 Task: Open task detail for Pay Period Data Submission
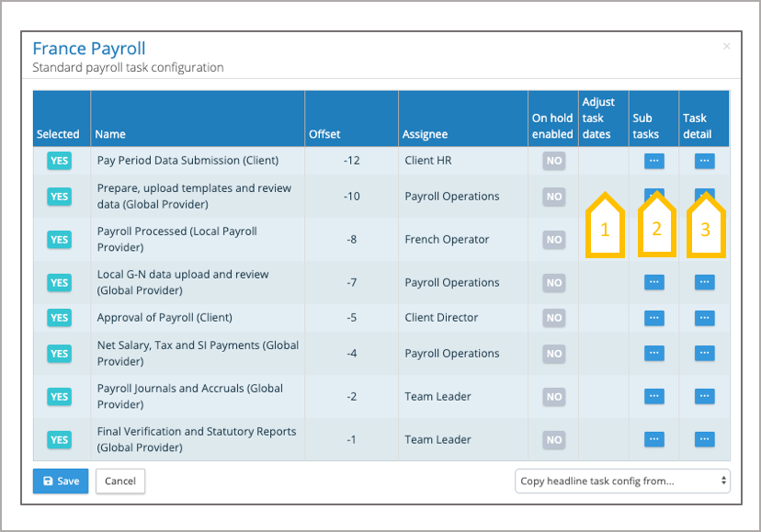point(704,161)
